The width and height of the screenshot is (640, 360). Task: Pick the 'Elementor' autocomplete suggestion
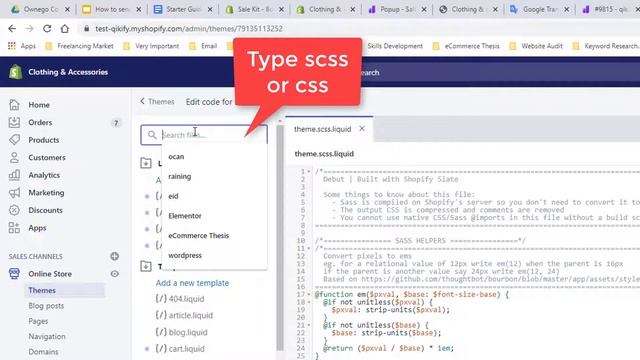pyautogui.click(x=185, y=216)
